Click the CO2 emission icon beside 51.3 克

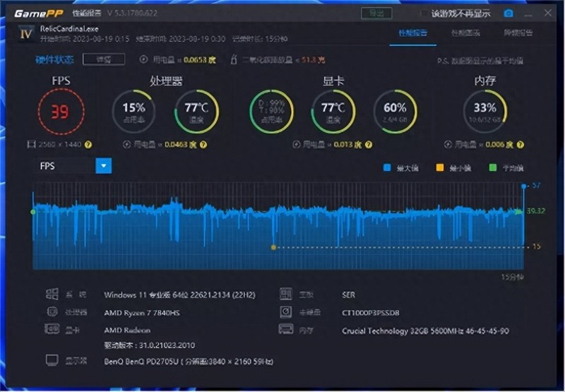pyautogui.click(x=234, y=59)
